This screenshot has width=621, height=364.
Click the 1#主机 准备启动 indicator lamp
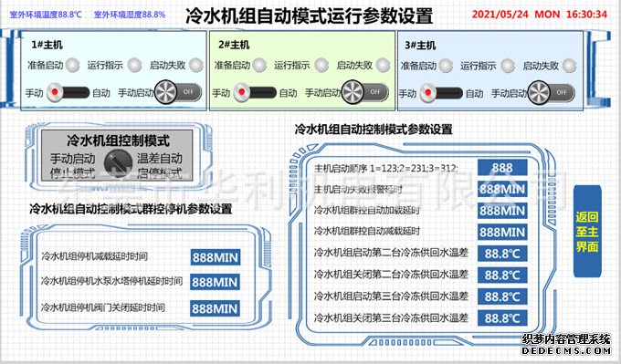pos(72,65)
